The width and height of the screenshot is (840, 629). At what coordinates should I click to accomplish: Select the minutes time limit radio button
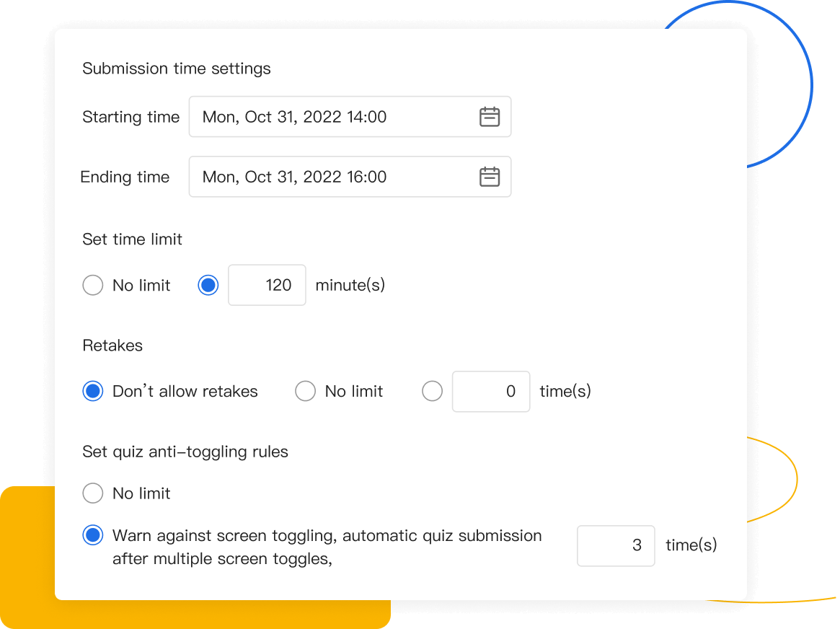point(208,286)
